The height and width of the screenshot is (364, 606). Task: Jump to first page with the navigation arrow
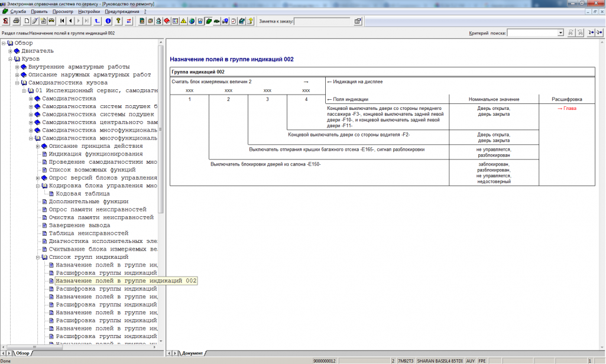[x=62, y=21]
